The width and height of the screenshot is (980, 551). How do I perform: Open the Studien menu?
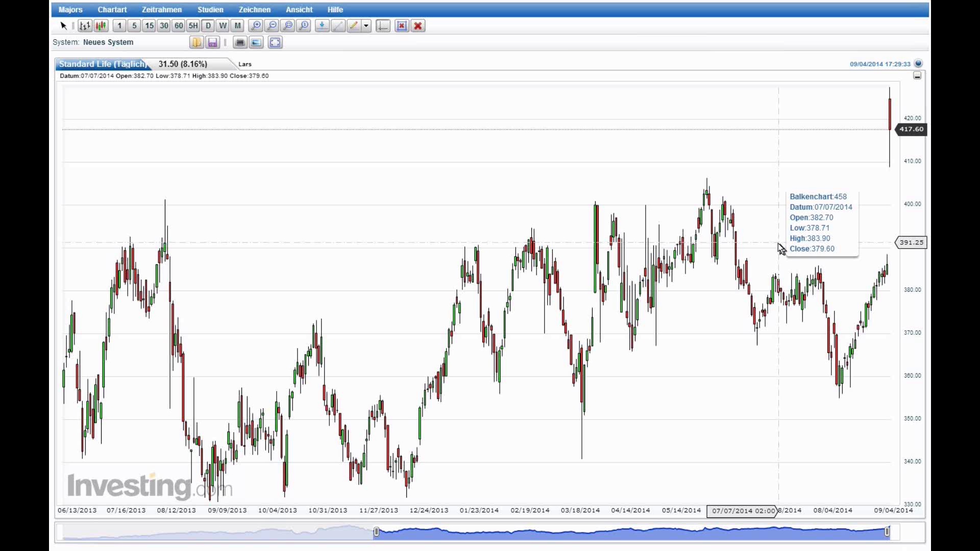pyautogui.click(x=210, y=10)
